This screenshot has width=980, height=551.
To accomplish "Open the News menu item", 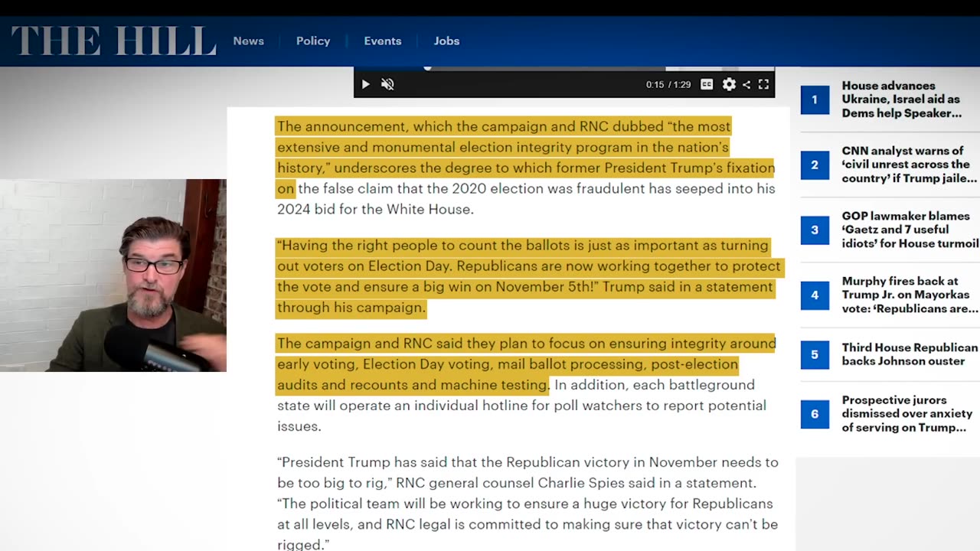I will (x=248, y=41).
